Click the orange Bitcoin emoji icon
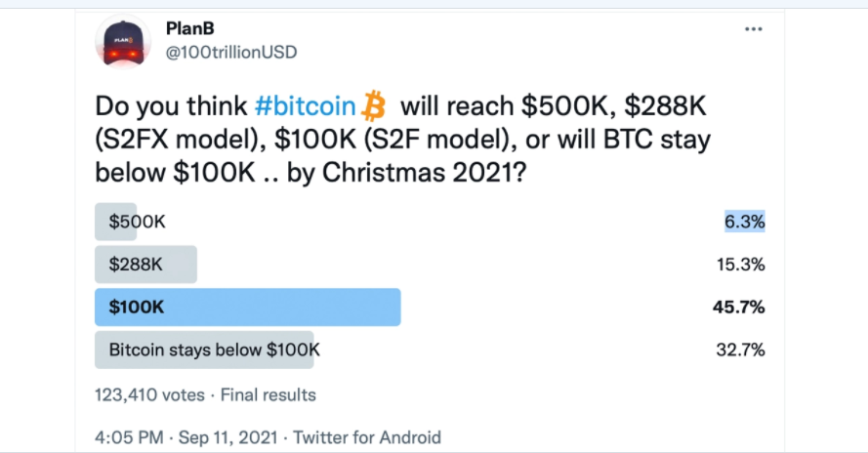Viewport: 868px width, 453px height. (374, 105)
